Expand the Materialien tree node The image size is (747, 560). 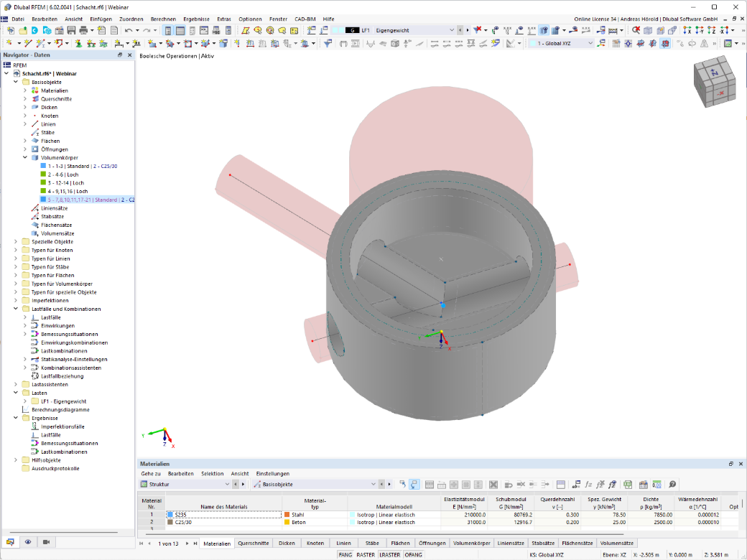point(25,90)
